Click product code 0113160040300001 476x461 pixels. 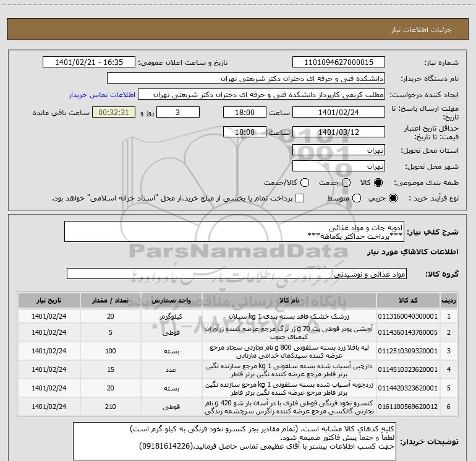coord(408,316)
